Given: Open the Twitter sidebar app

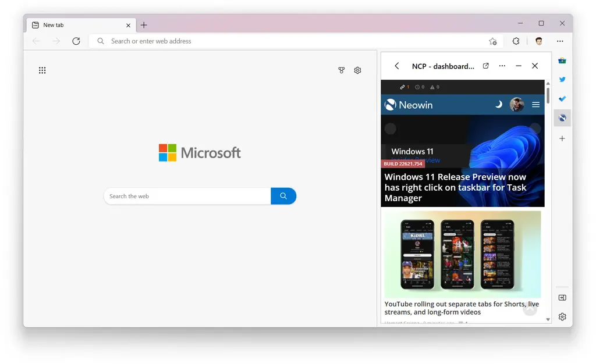Looking at the screenshot, I should (x=562, y=80).
